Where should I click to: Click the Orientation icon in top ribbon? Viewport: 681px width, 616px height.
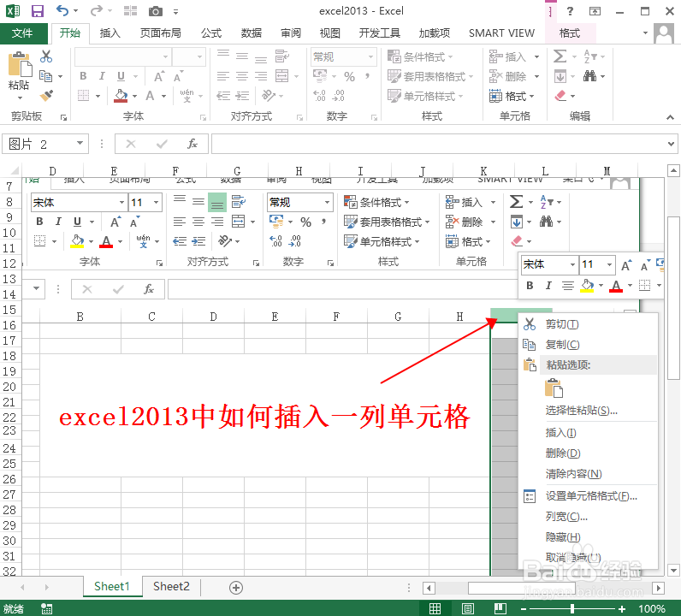(x=269, y=95)
